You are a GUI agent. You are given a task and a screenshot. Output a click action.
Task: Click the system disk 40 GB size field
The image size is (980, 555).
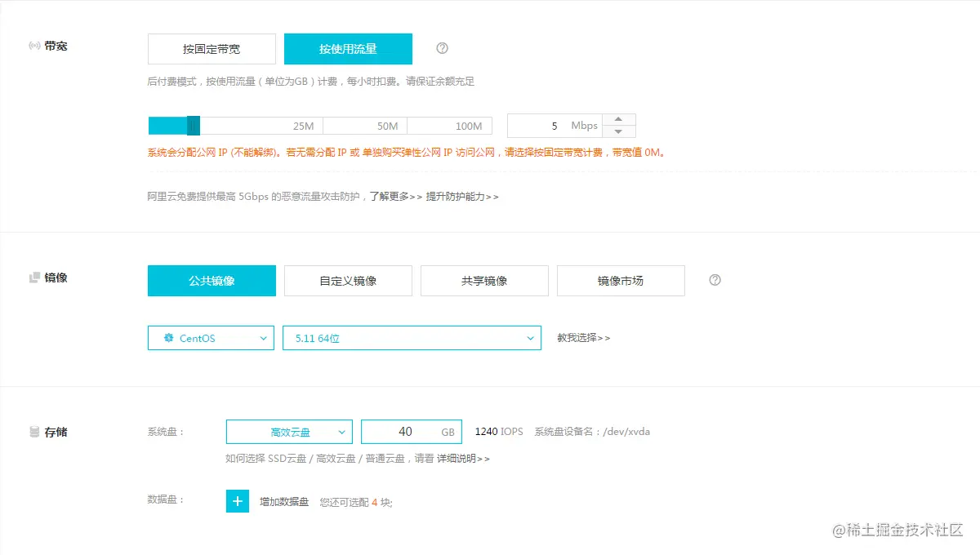coord(412,432)
